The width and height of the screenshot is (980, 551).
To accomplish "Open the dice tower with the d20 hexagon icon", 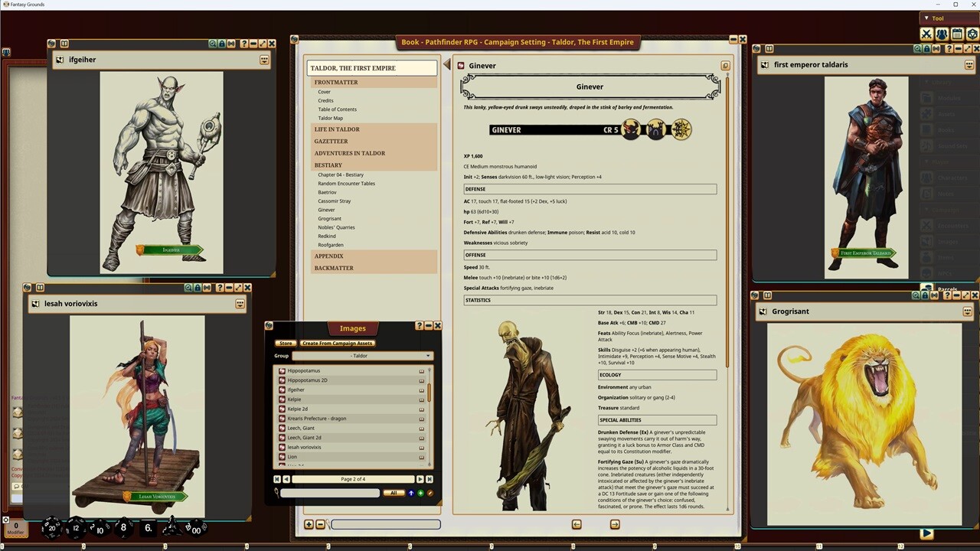I will (973, 34).
